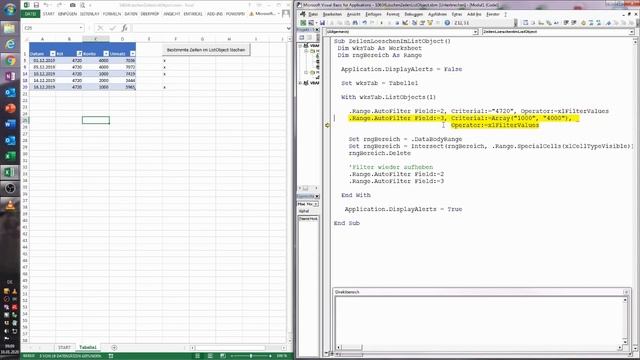Viewport: 640px width, 360px height.
Task: Expand the second VBAProject tree node
Action: (x=301, y=83)
